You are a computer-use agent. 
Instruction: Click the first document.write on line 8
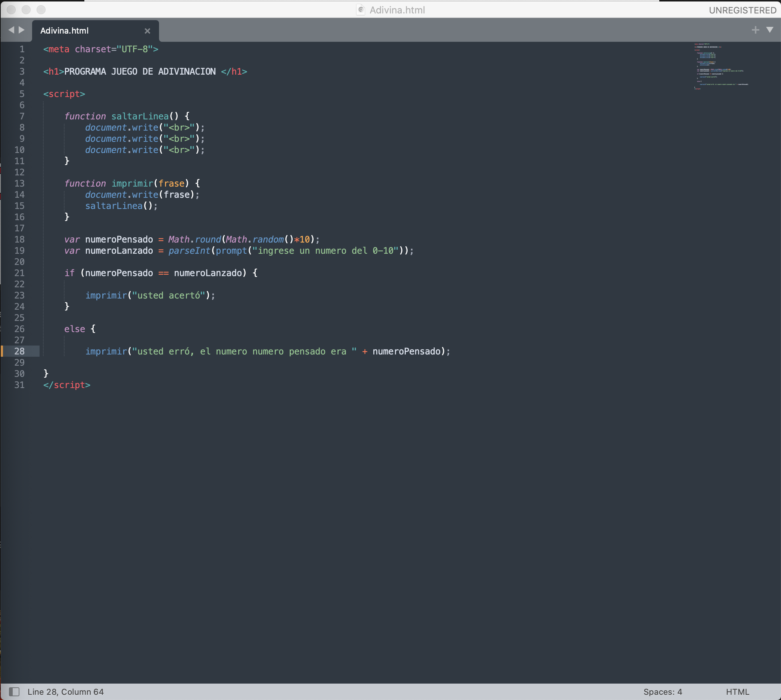pos(122,127)
